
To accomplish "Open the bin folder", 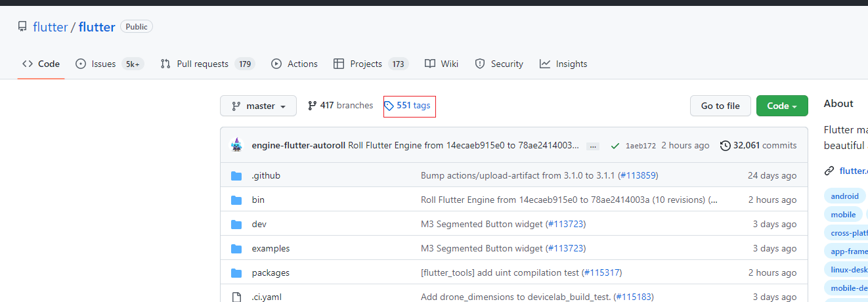I will tap(258, 200).
